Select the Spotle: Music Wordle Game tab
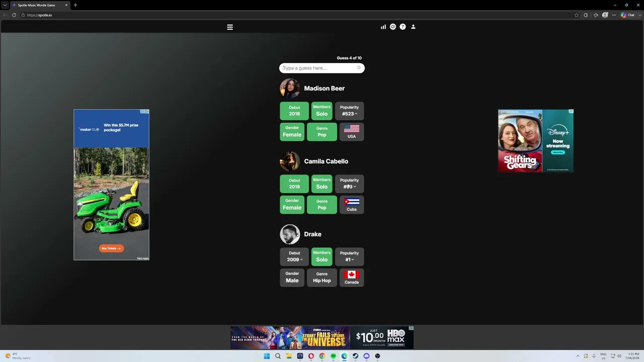 point(40,5)
